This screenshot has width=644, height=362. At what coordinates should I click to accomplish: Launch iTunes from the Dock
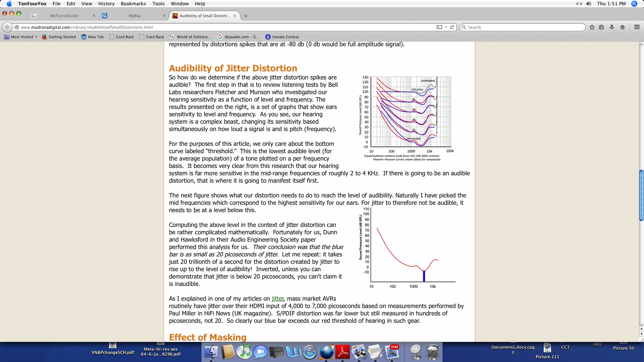[244, 352]
